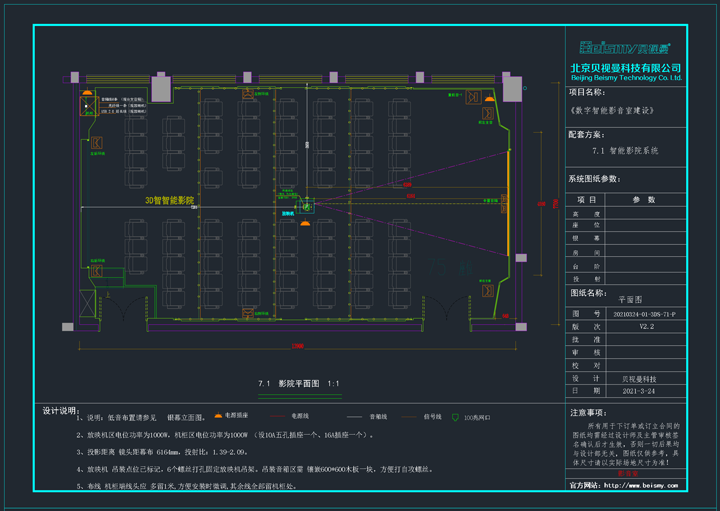Select the 12800 width dimension

pos(298,346)
